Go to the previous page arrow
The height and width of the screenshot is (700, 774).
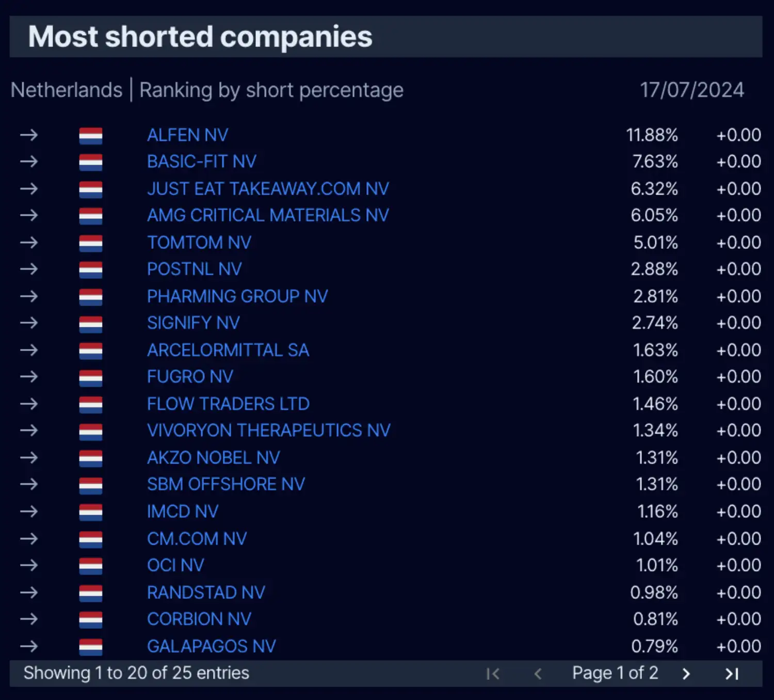pyautogui.click(x=538, y=674)
